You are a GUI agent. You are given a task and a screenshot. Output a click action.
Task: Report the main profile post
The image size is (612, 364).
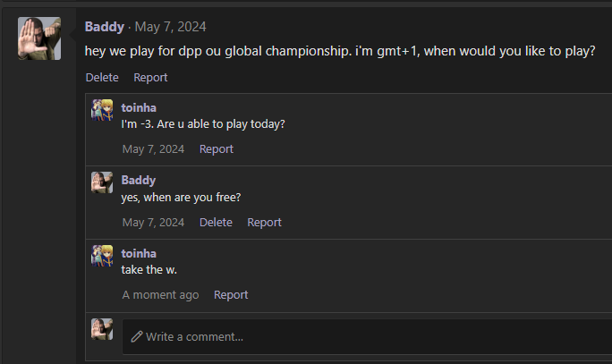pos(150,78)
